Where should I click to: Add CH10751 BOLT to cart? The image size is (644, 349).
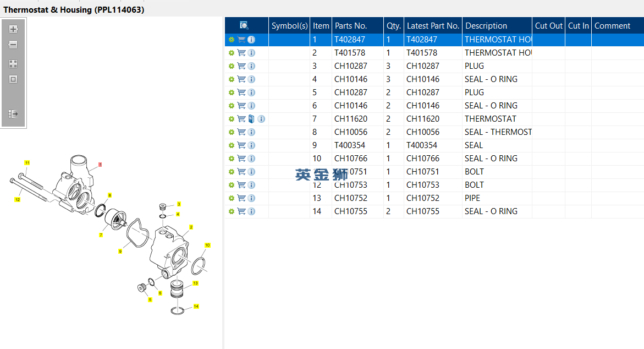tap(241, 172)
